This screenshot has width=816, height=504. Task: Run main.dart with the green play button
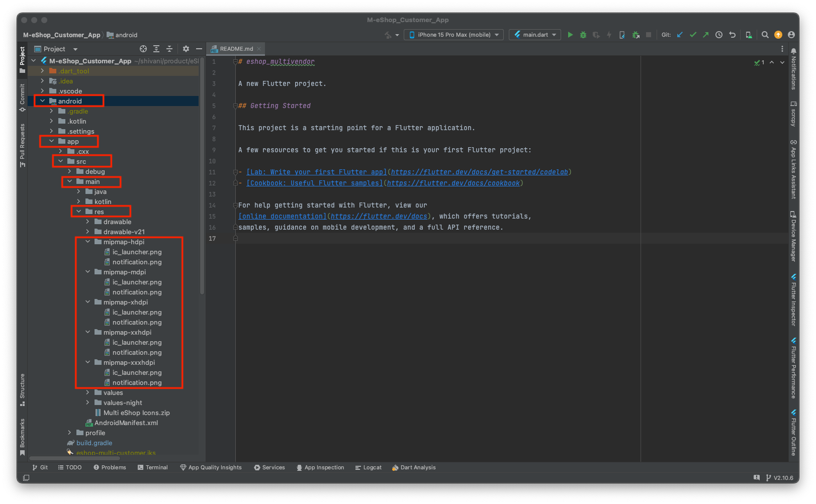(570, 35)
